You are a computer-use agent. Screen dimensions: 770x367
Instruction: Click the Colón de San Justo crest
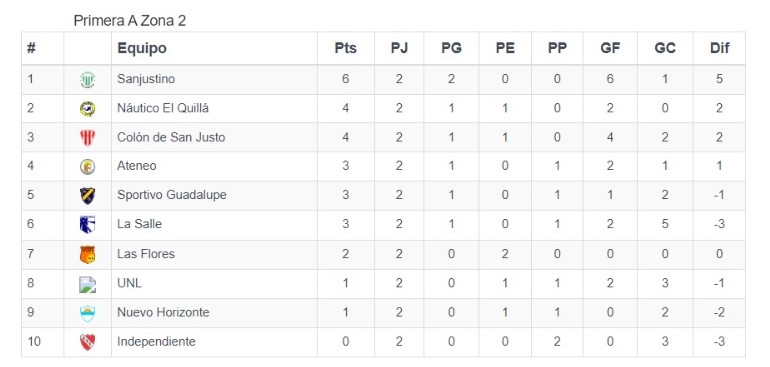tap(87, 138)
